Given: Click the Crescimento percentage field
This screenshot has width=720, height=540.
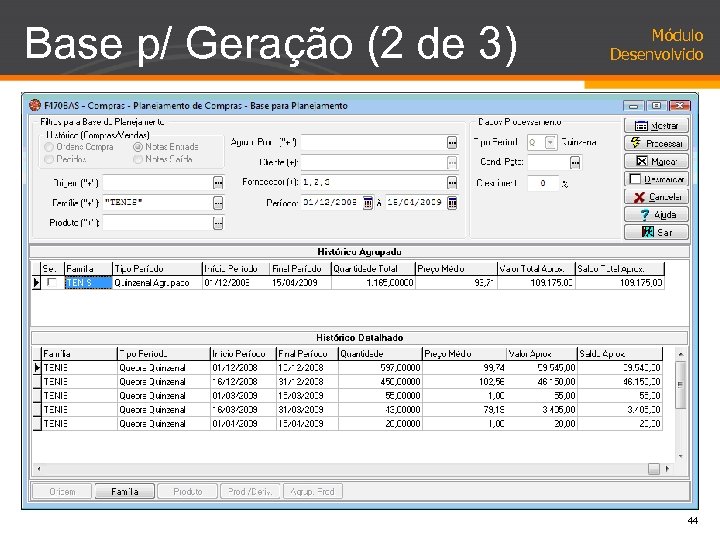Looking at the screenshot, I should [x=543, y=183].
